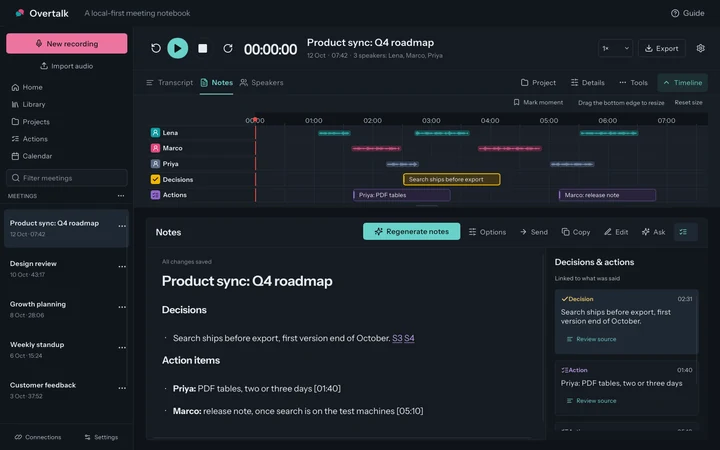720x450 pixels.
Task: Open the Details panel
Action: click(x=588, y=83)
